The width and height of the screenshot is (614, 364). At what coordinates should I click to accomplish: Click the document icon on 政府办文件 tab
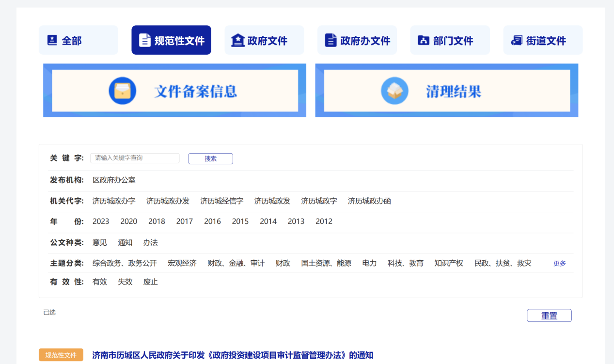[331, 40]
